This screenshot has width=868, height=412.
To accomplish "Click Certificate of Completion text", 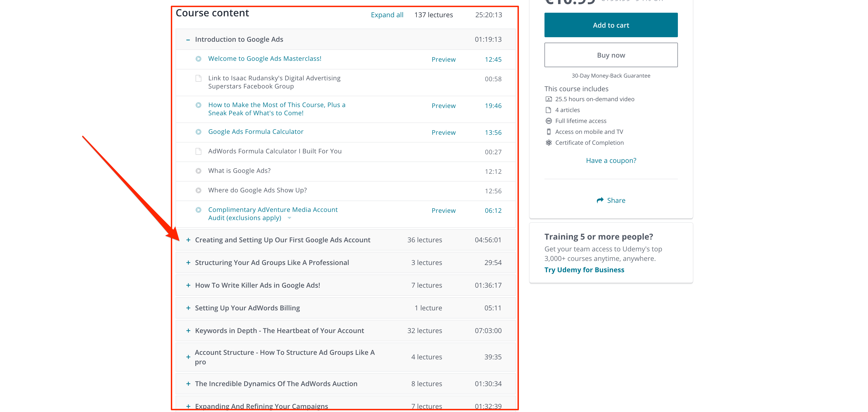I will pyautogui.click(x=589, y=142).
